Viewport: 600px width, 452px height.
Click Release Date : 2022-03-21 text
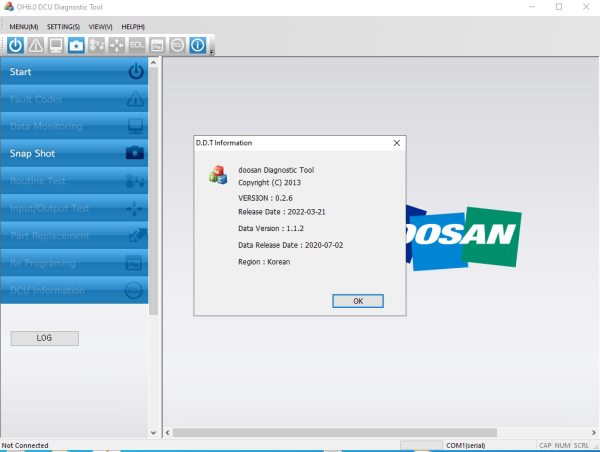tap(282, 212)
